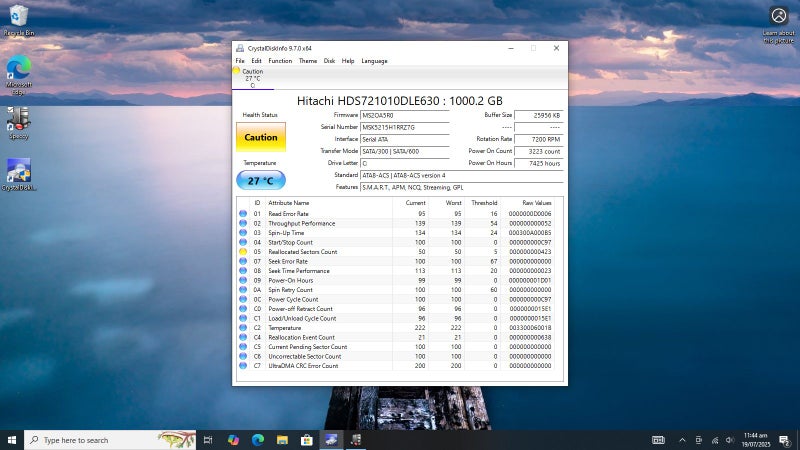This screenshot has height=450, width=800.
Task: Show hidden system tray icons
Action: (682, 440)
